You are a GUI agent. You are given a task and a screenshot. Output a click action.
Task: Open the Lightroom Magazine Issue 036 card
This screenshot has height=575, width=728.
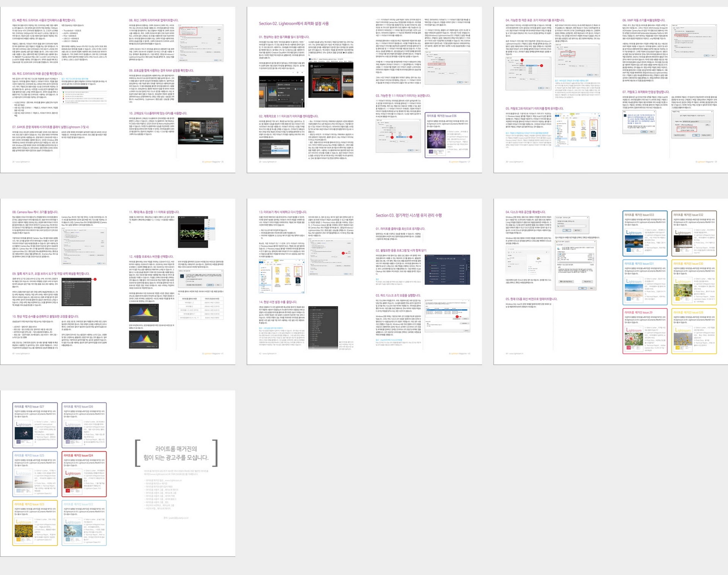(x=447, y=135)
